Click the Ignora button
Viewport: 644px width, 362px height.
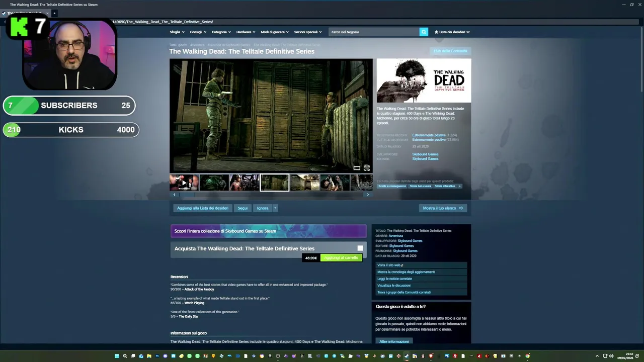[x=263, y=208]
